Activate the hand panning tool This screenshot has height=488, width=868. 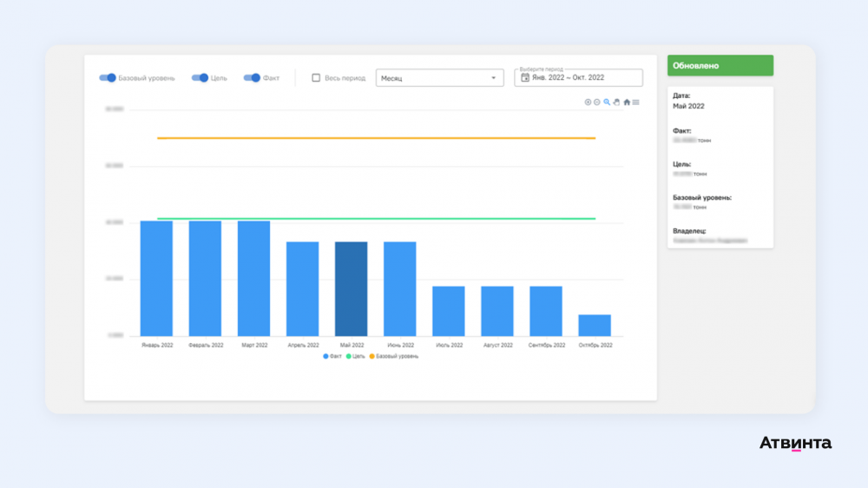pos(616,102)
